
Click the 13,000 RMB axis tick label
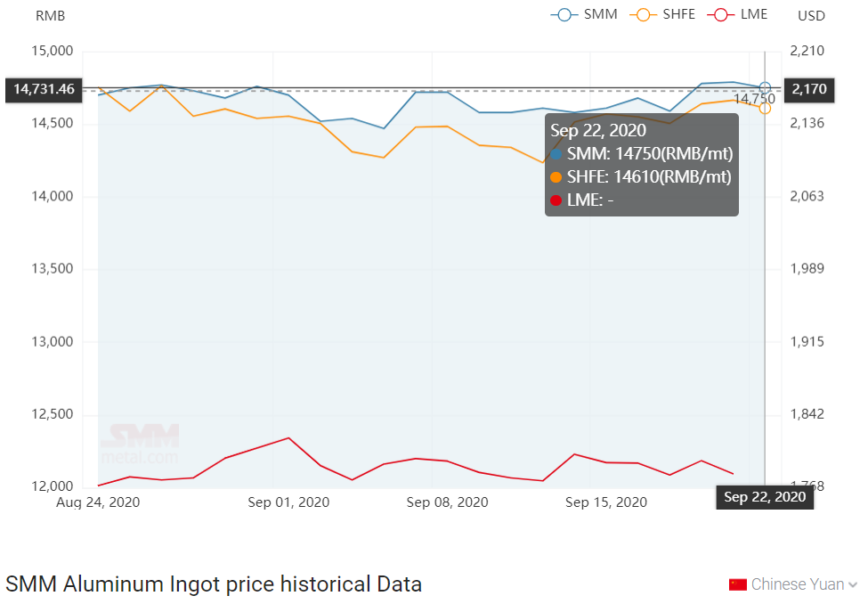pos(52,342)
